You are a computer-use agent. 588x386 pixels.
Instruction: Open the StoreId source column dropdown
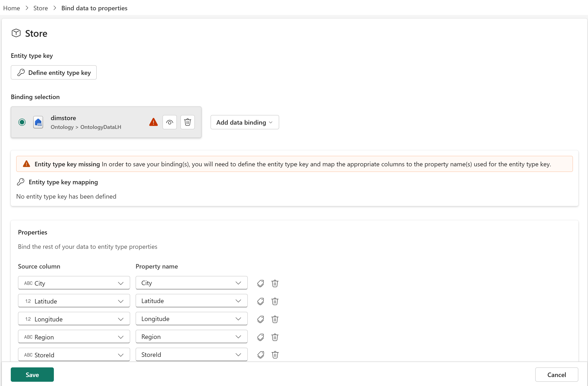pyautogui.click(x=74, y=355)
